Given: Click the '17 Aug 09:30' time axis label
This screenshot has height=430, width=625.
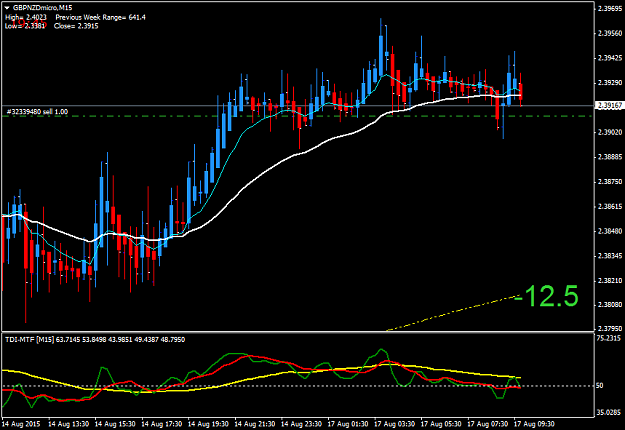Looking at the screenshot, I should point(535,424).
